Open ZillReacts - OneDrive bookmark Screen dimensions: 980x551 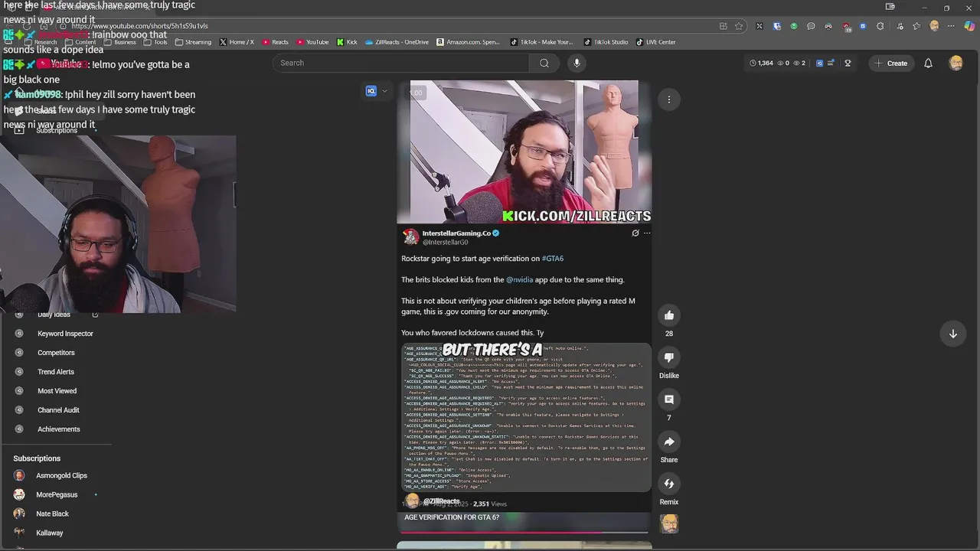tap(397, 42)
